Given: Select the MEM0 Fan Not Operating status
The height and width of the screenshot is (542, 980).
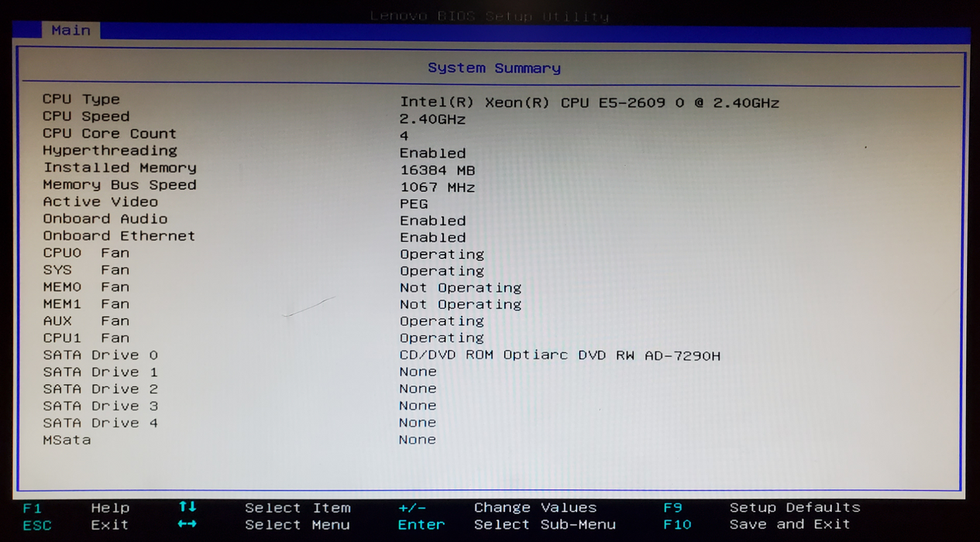Looking at the screenshot, I should [460, 288].
